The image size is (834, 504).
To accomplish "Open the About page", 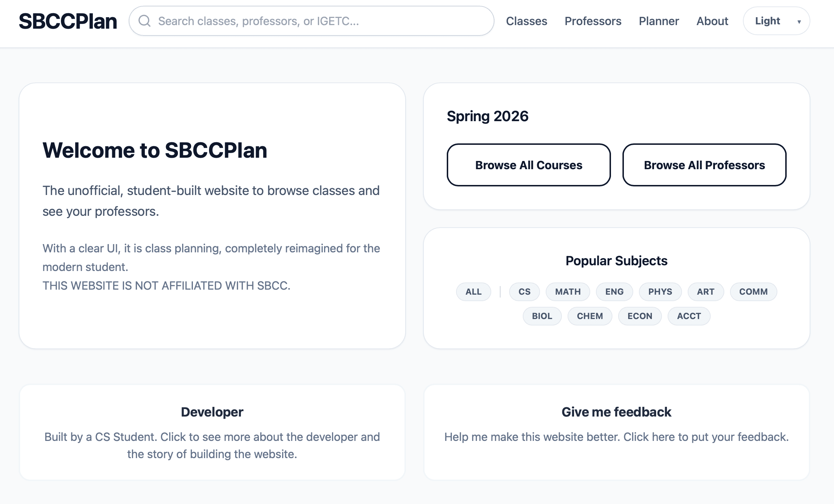I will 712,21.
